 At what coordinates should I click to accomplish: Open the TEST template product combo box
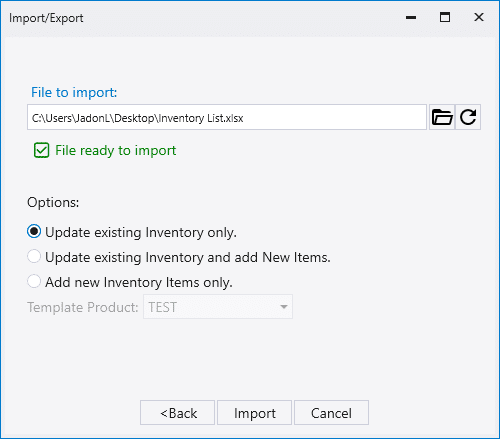(x=218, y=307)
